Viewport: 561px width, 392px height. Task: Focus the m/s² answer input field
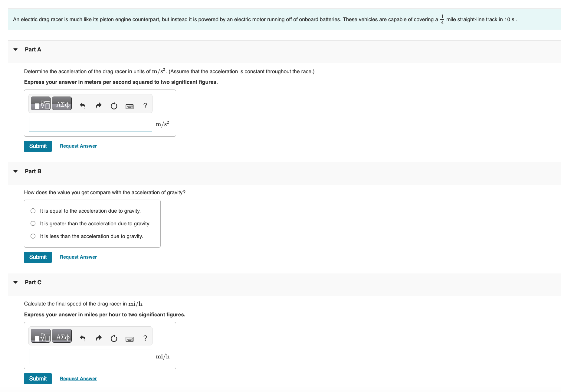point(90,124)
